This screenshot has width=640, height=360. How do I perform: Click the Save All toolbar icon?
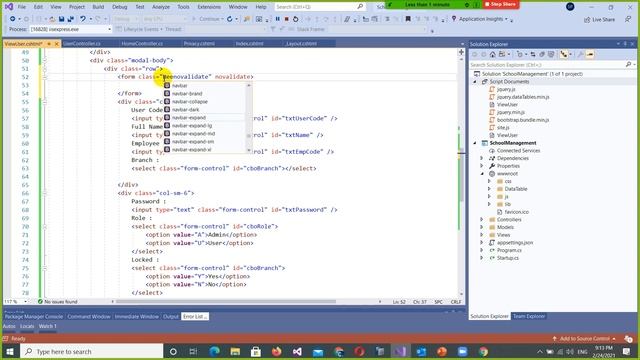[71, 19]
